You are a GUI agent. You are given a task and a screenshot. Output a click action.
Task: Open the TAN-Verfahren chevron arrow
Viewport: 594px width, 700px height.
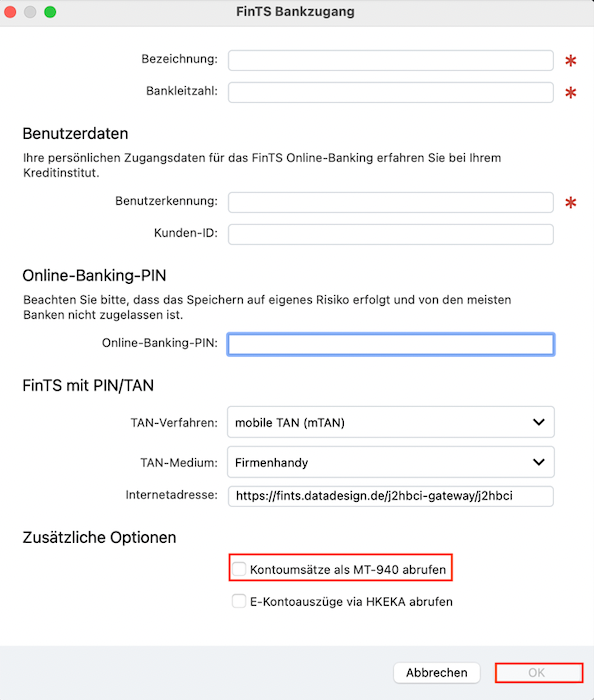point(539,422)
